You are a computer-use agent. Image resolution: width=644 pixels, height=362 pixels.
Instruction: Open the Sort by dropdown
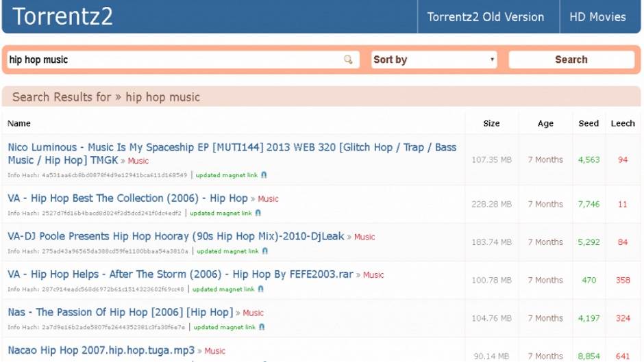pyautogui.click(x=434, y=60)
